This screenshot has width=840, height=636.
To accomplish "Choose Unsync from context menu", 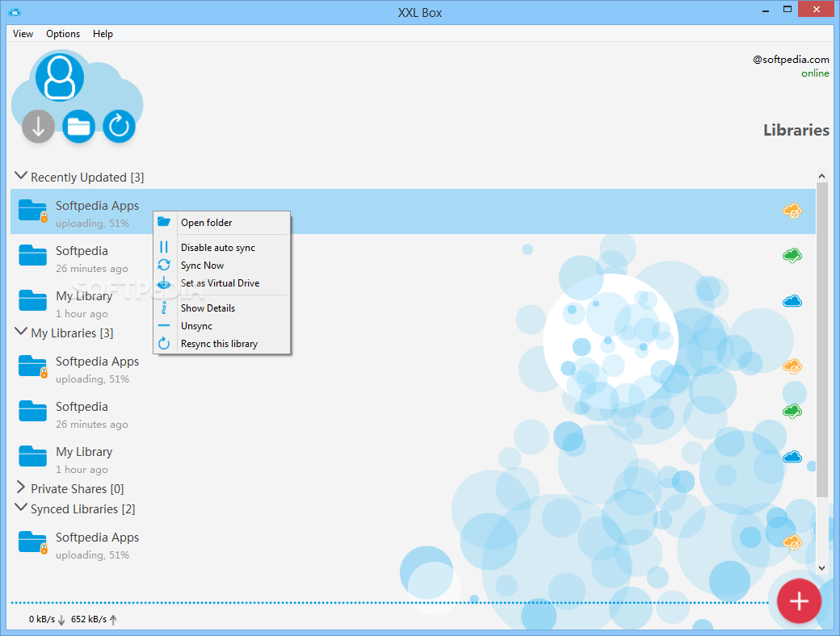I will pos(222,325).
